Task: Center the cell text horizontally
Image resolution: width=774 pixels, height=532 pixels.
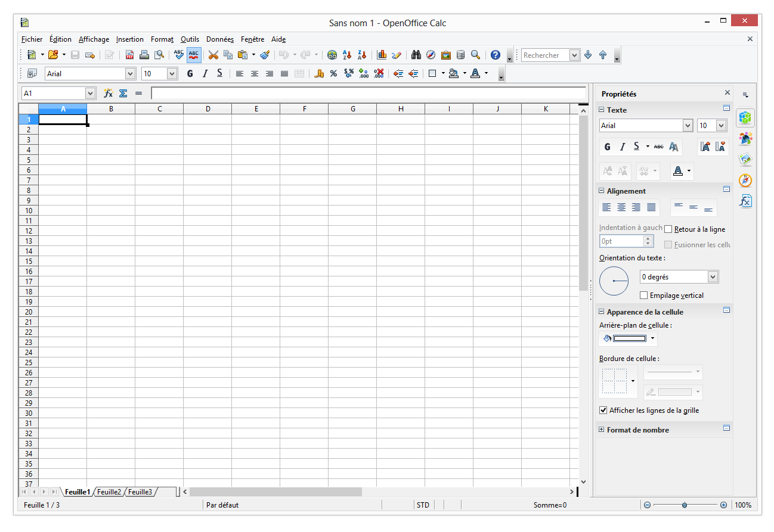Action: click(x=255, y=73)
